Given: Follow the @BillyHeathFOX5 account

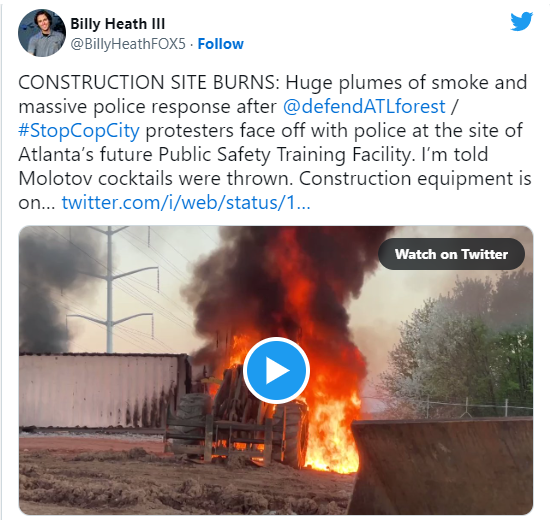Looking at the screenshot, I should [x=221, y=44].
